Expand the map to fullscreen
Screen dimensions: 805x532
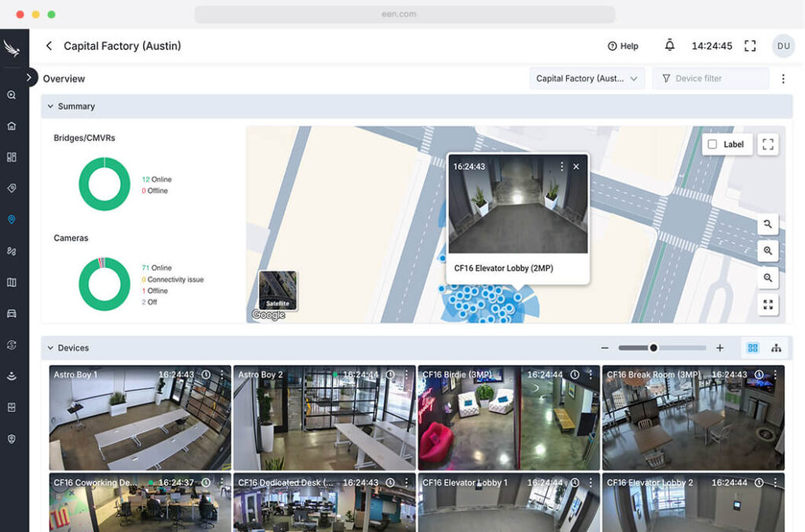[768, 144]
